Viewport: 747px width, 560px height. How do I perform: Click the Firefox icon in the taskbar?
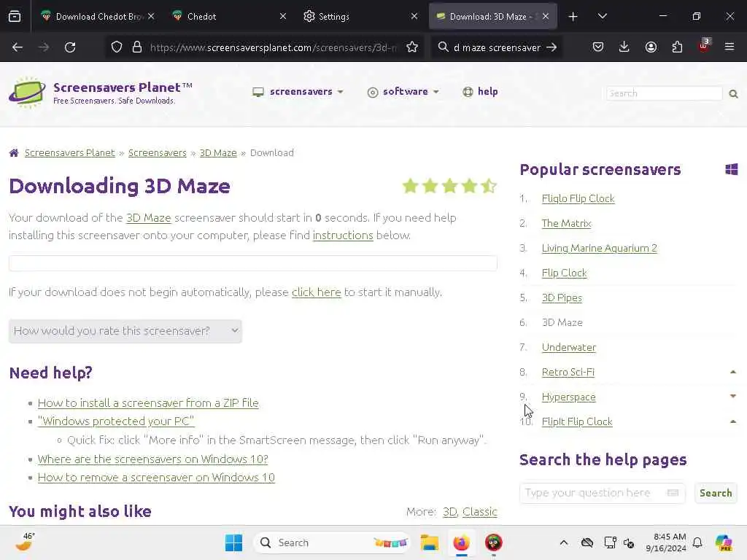461,542
